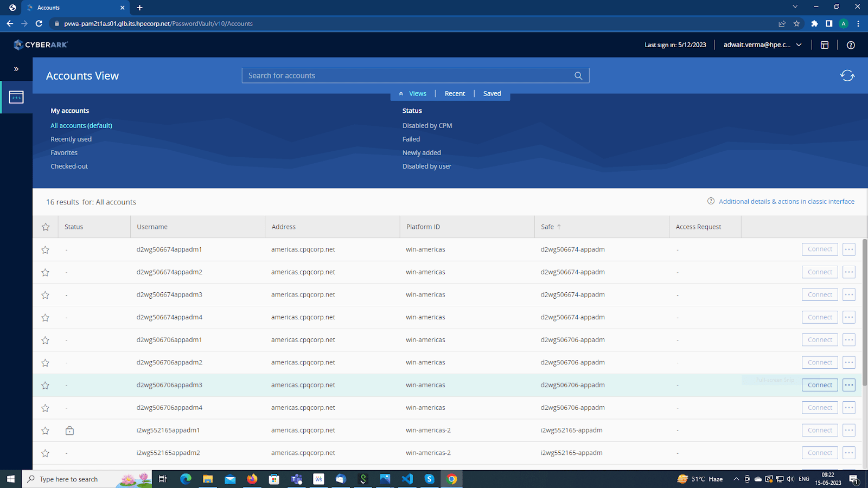Click the search magnifier icon
The width and height of the screenshot is (868, 488).
click(x=578, y=75)
